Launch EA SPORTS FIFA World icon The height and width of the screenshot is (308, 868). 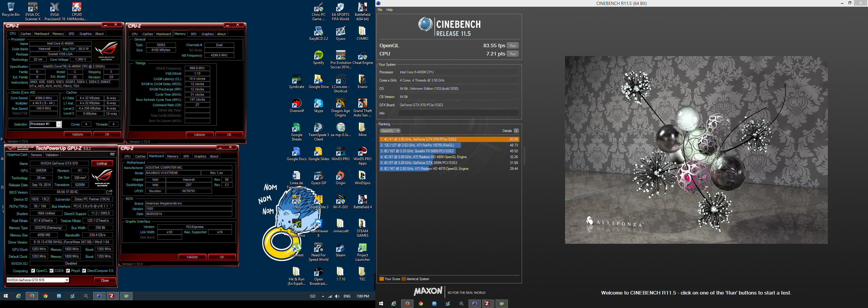click(340, 11)
